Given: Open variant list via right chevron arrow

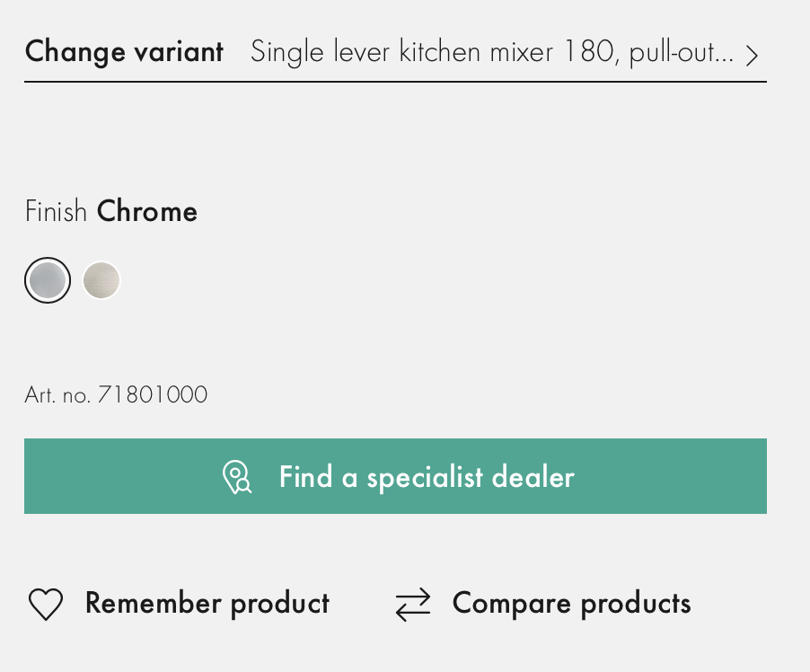Looking at the screenshot, I should coord(753,55).
